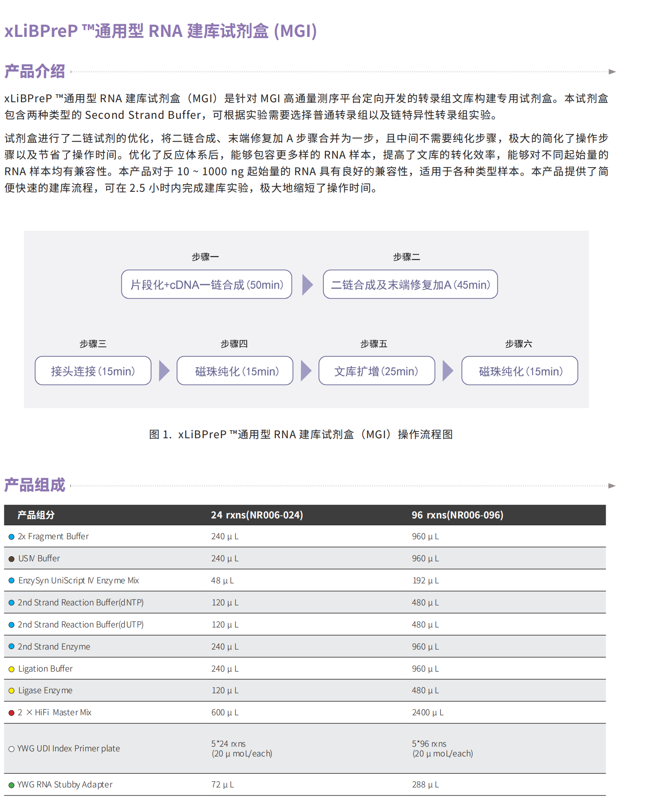The width and height of the screenshot is (669, 812).
Task: Click the 2 × HiFi Master Mix name
Action: pos(55,713)
